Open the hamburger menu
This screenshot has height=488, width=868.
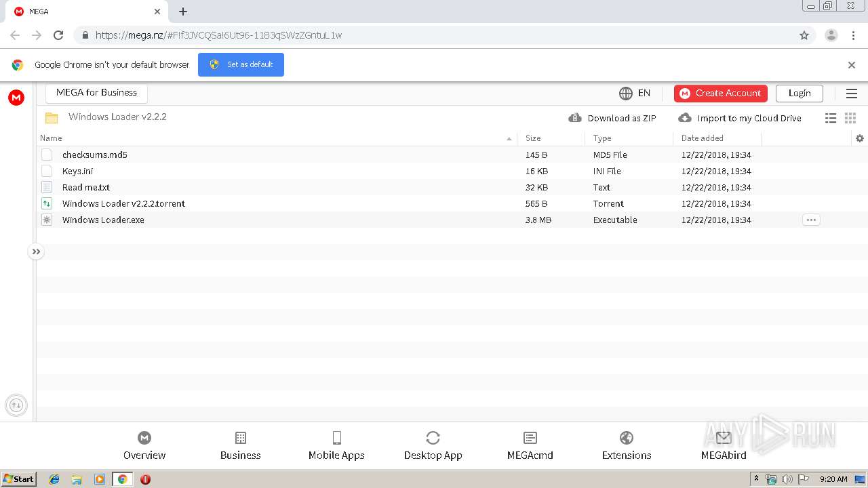pos(852,94)
